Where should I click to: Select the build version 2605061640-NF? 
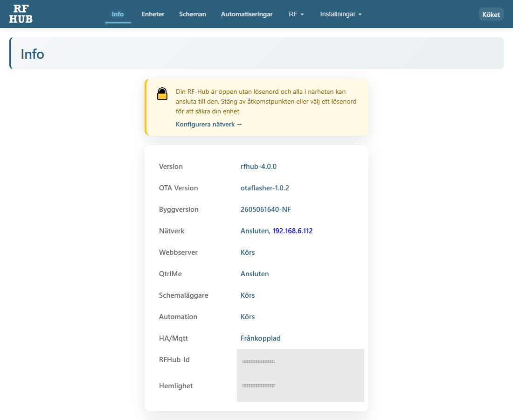point(266,210)
